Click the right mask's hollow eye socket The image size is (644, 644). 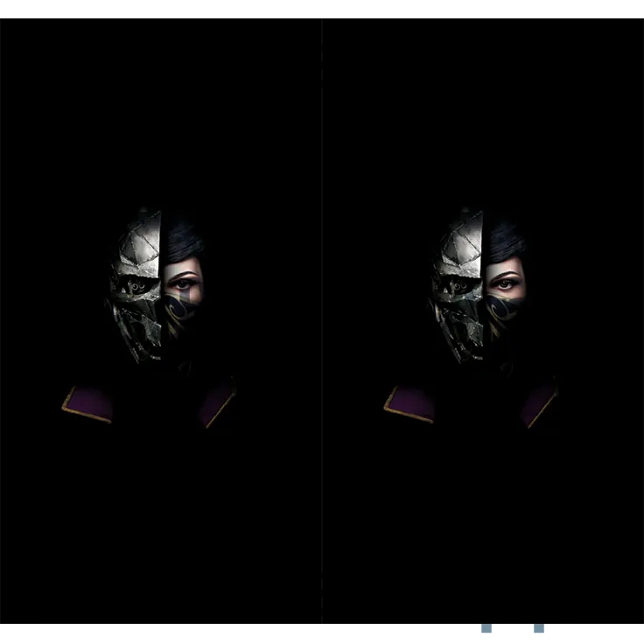tap(455, 287)
